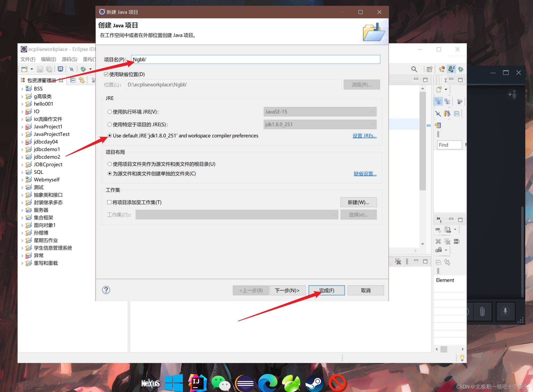Click the 完成(F) finish button
The image size is (533, 392).
coord(327,290)
